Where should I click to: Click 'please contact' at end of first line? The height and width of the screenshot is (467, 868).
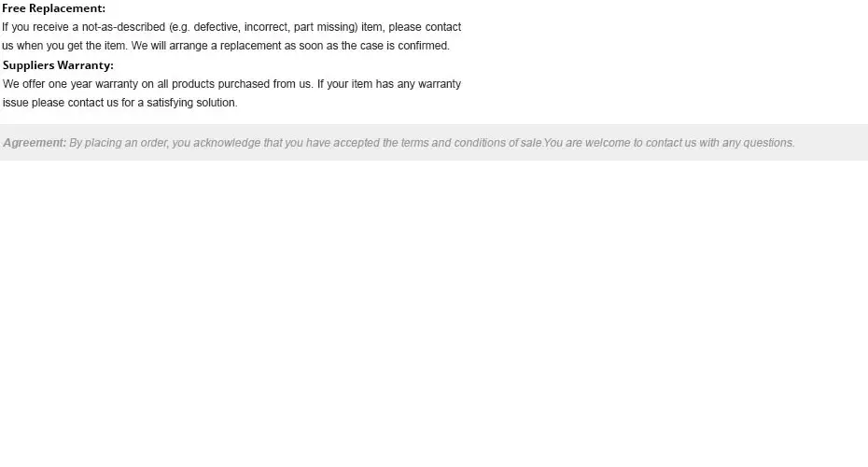click(x=425, y=27)
